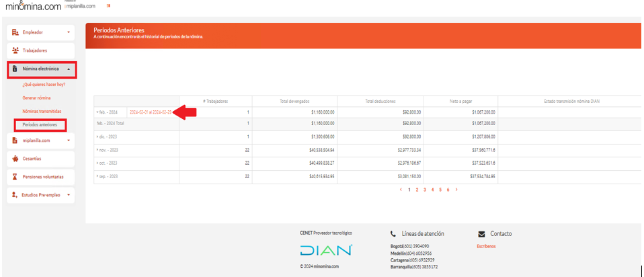This screenshot has width=644, height=277.
Task: Click the Escríbenos contact link
Action: coord(486,246)
